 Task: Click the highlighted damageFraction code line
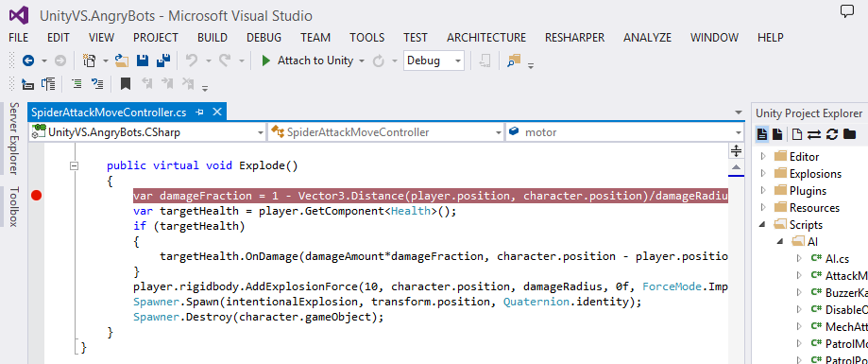pyautogui.click(x=430, y=196)
